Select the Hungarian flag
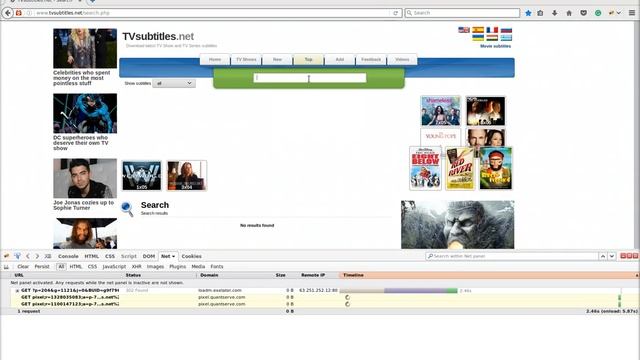 click(x=492, y=38)
